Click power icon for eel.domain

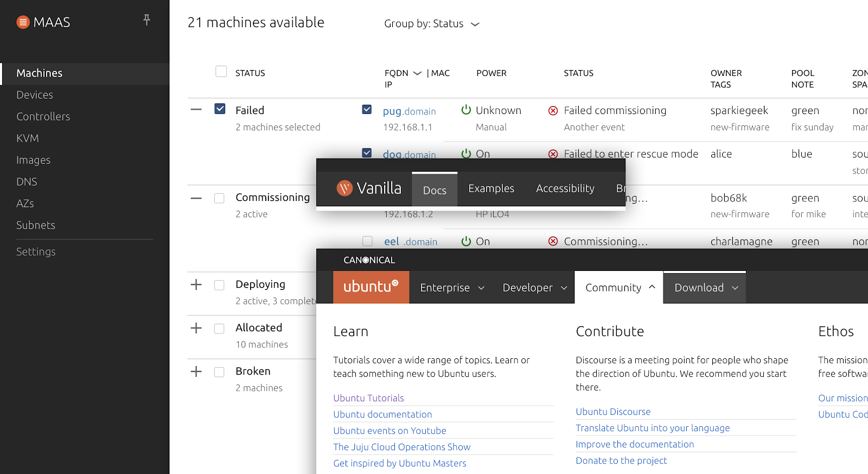[466, 241]
